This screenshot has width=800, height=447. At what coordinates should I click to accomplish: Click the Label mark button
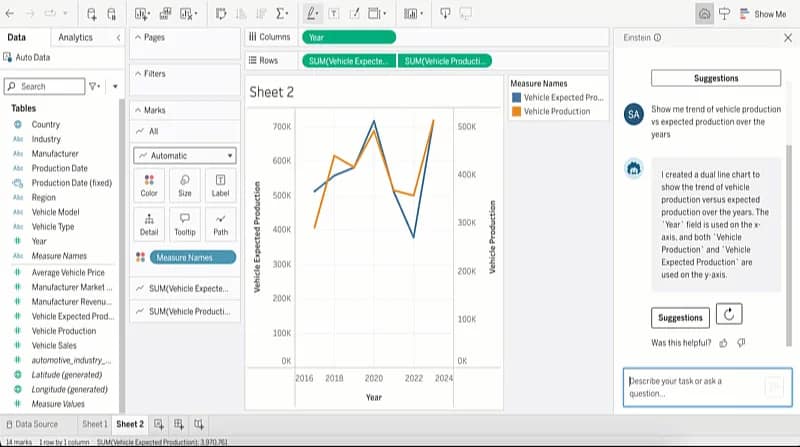pyautogui.click(x=220, y=185)
